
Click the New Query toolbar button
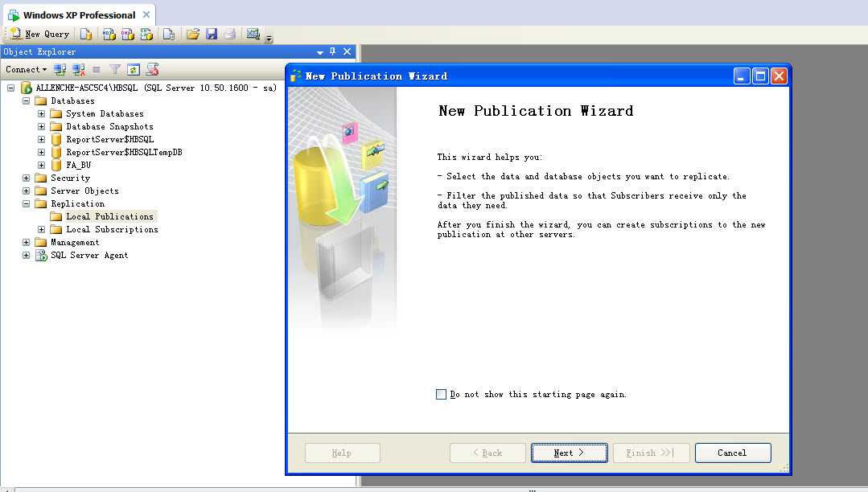[x=40, y=34]
